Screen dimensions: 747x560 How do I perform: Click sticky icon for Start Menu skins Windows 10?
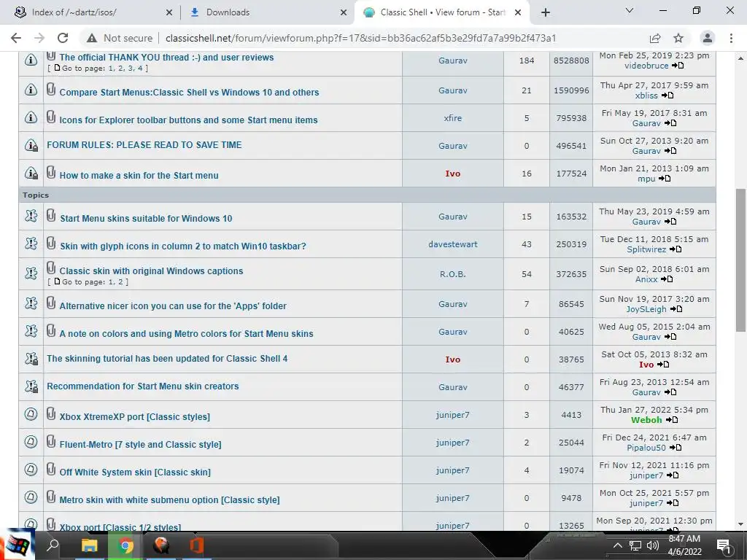31,216
